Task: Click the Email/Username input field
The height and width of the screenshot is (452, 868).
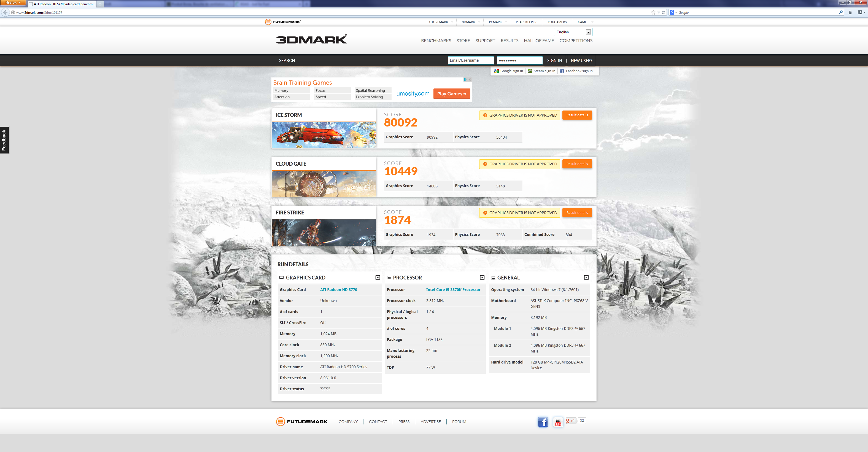Action: (x=470, y=60)
